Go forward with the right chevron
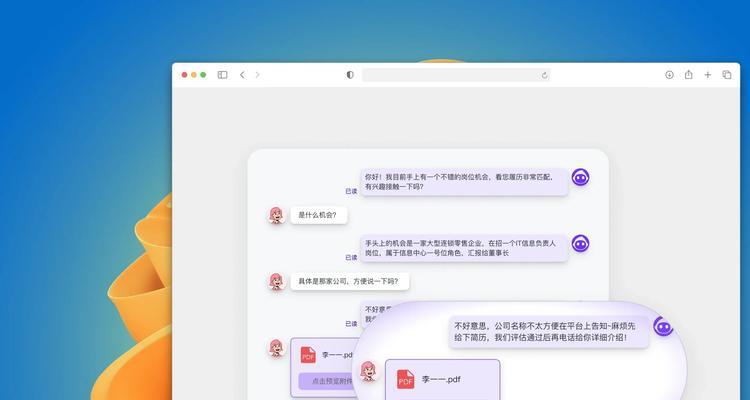Image resolution: width=750 pixels, height=400 pixels. (257, 75)
